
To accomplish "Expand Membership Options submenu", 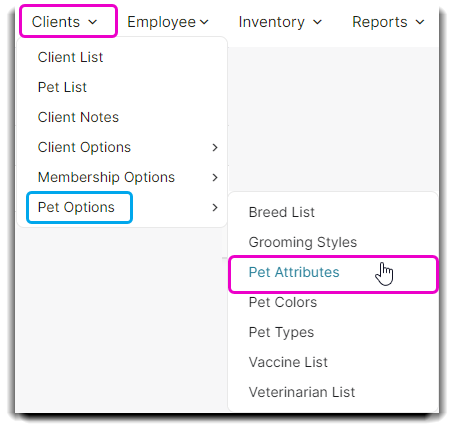I will [122, 177].
